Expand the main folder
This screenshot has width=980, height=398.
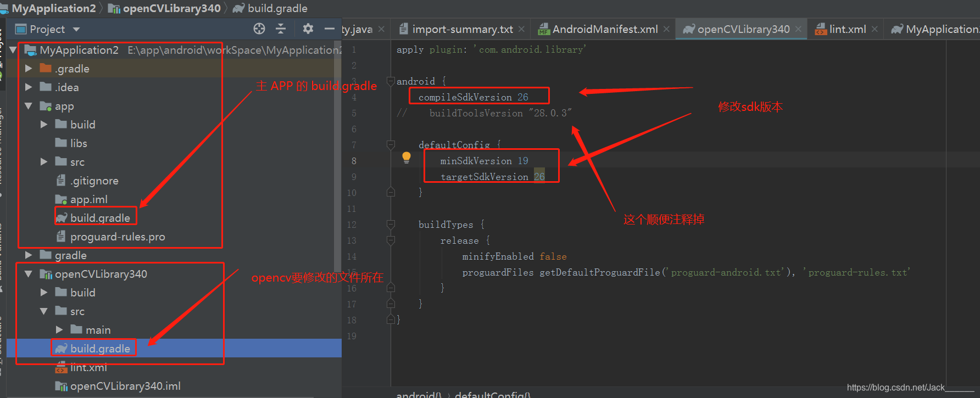[59, 330]
